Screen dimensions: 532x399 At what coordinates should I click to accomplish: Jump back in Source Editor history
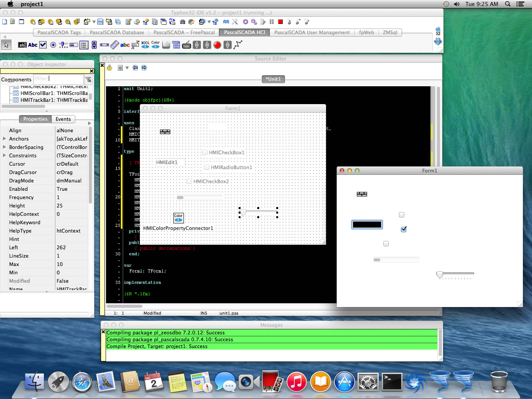tap(135, 68)
